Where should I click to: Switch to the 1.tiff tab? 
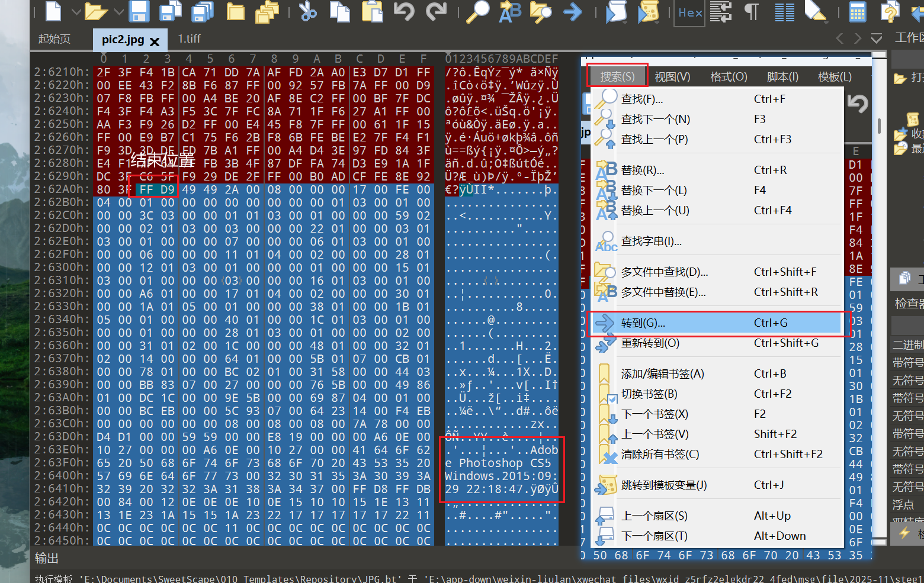pos(189,38)
